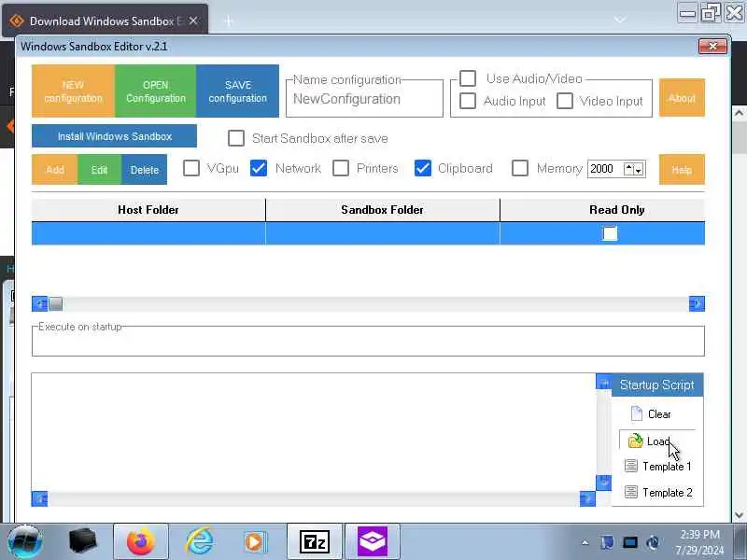Image resolution: width=747 pixels, height=560 pixels.
Task: Expand the browser tab list chevron
Action: tap(620, 20)
